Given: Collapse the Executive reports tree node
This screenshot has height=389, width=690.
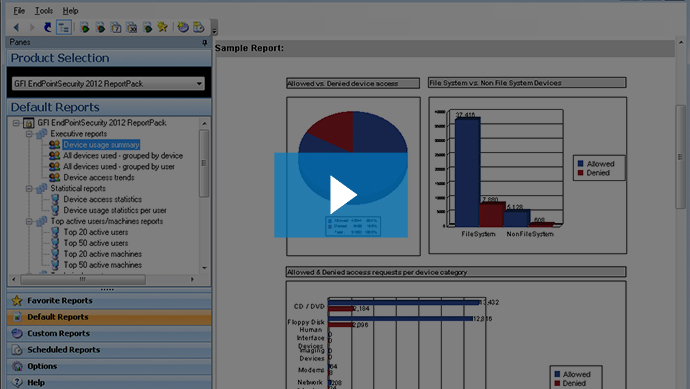Looking at the screenshot, I should click(x=29, y=134).
